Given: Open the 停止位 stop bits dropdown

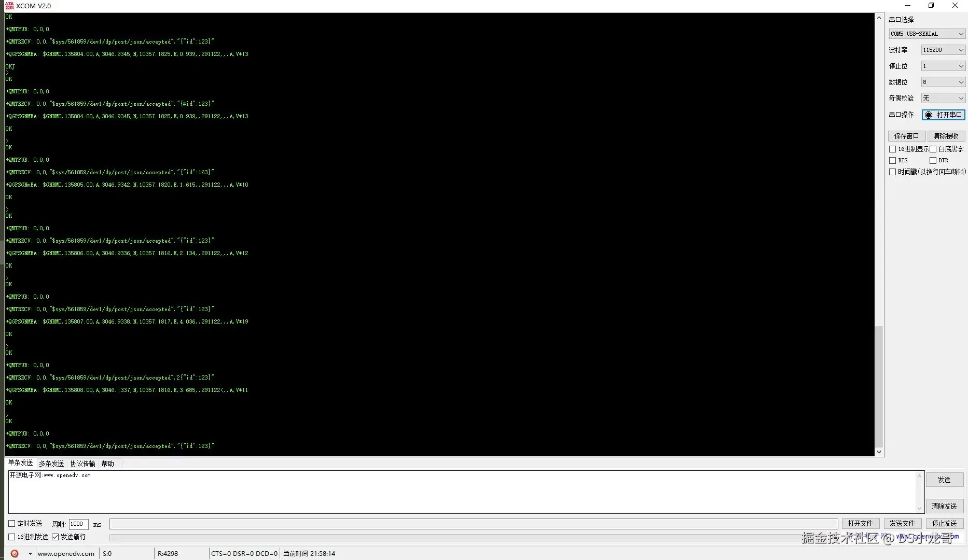Looking at the screenshot, I should pos(943,66).
